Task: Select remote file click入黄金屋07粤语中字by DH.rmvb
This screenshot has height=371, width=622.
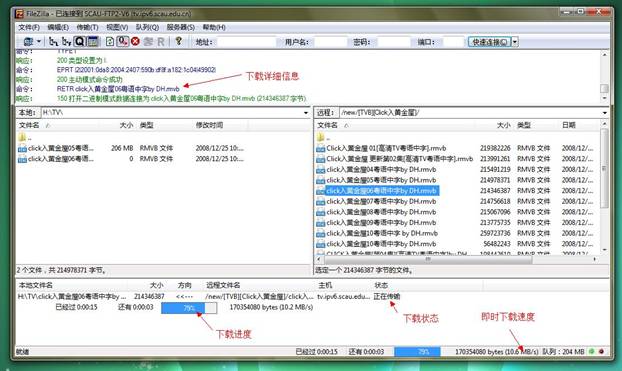Action: pyautogui.click(x=456, y=202)
